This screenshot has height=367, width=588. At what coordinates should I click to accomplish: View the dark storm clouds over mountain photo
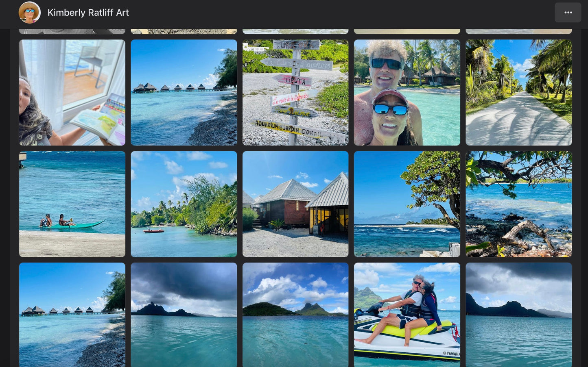coord(184,315)
